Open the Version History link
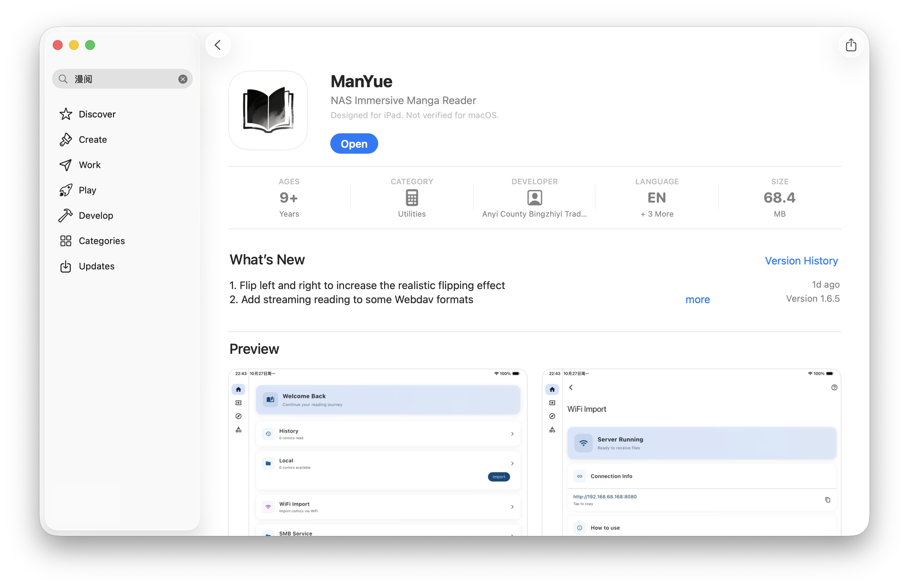 (x=801, y=261)
